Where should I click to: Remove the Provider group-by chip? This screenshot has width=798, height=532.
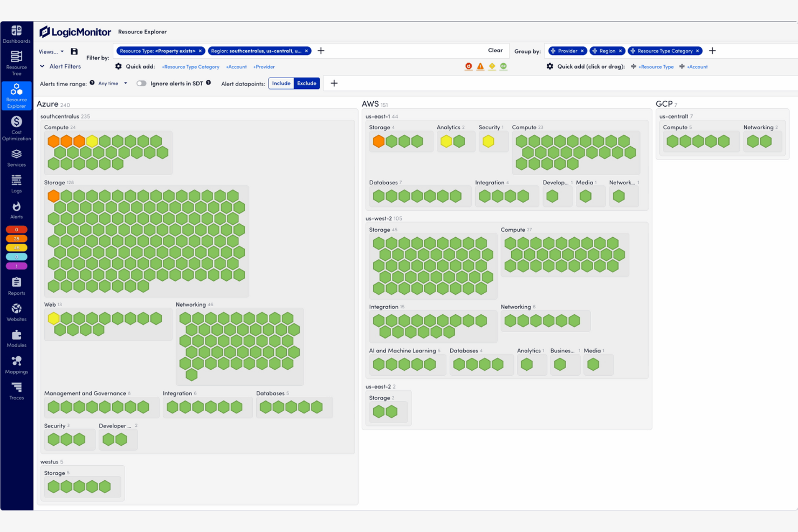[582, 51]
